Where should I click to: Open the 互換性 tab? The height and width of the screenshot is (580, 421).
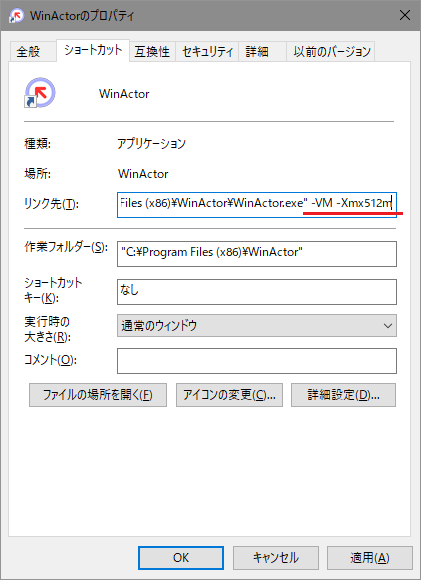(152, 51)
